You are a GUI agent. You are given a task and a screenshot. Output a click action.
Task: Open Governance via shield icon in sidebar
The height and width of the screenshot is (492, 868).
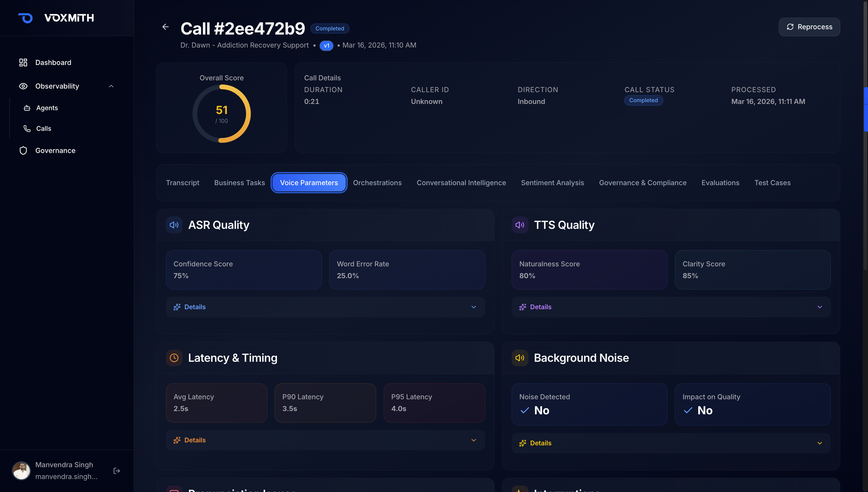(x=23, y=151)
